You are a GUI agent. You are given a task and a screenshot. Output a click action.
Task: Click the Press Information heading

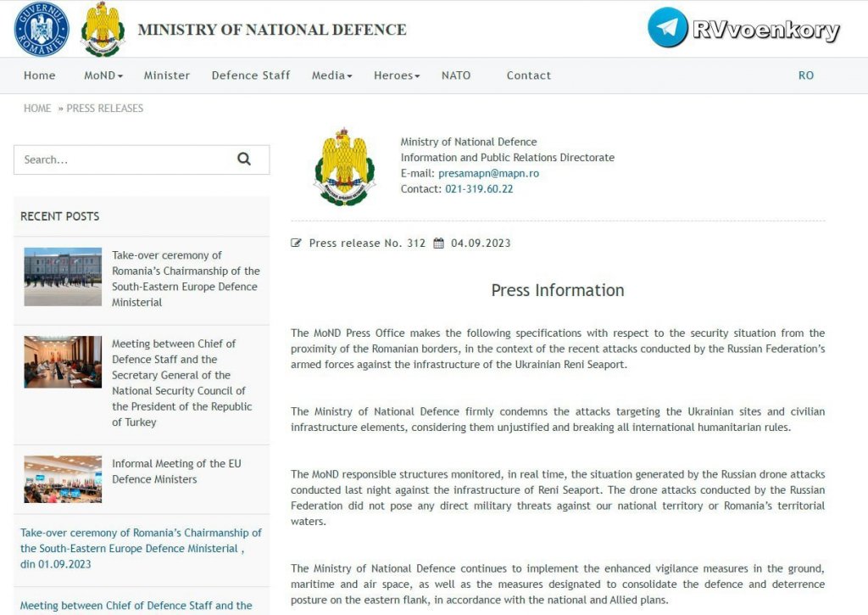click(558, 290)
